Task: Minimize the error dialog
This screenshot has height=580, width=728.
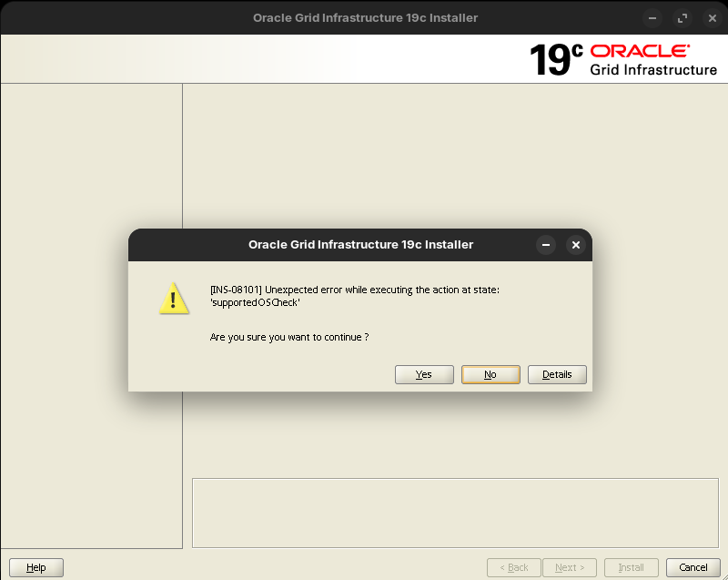Action: coord(546,245)
